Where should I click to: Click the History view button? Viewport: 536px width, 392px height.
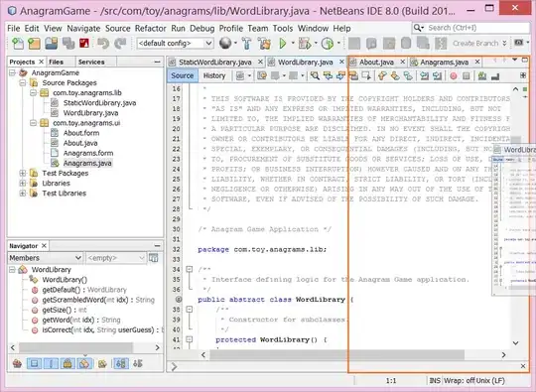click(214, 75)
